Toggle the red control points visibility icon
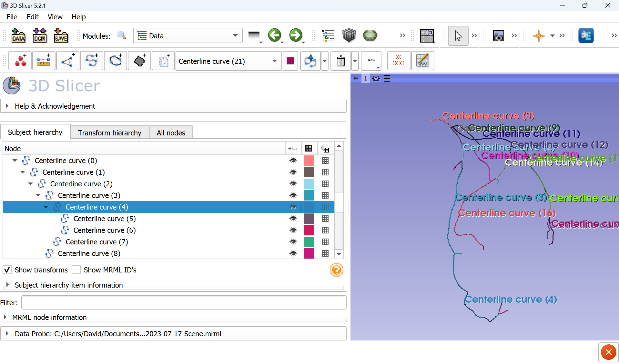619x364 pixels. pyautogui.click(x=399, y=61)
